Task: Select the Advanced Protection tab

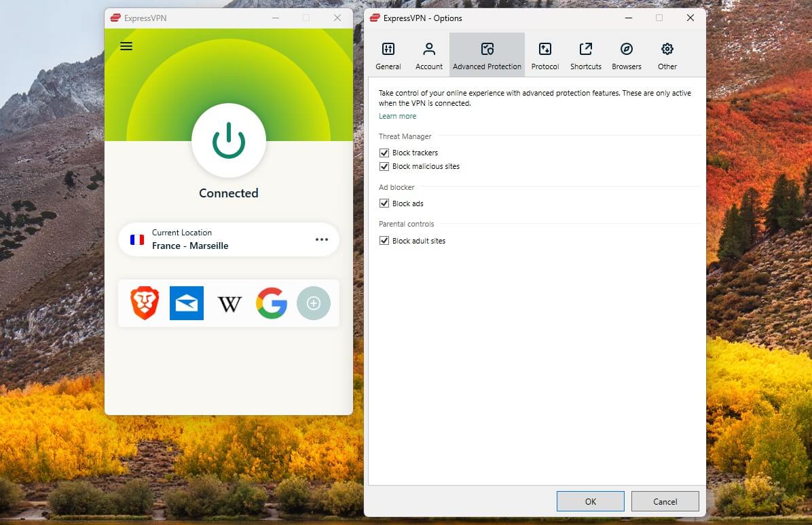Action: [487, 56]
